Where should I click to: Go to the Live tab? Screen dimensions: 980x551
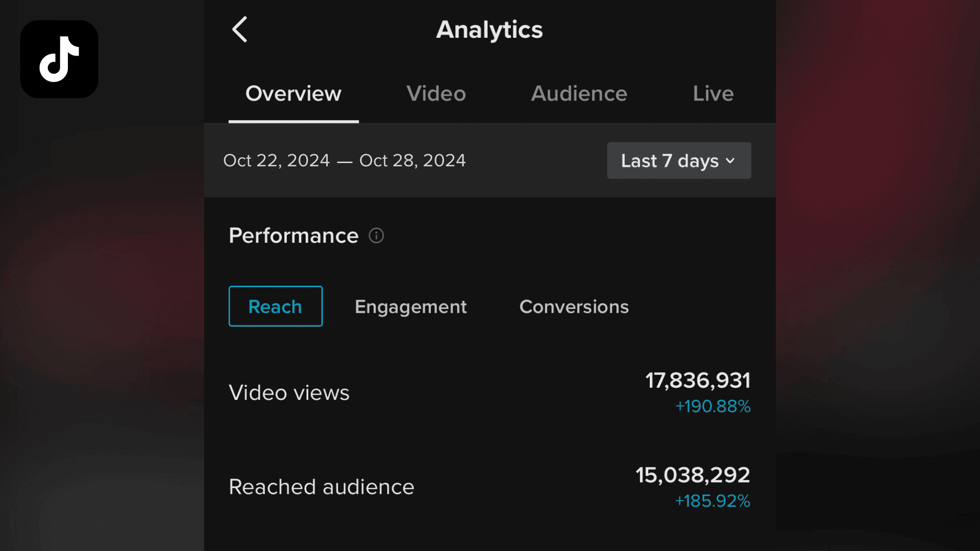(713, 94)
